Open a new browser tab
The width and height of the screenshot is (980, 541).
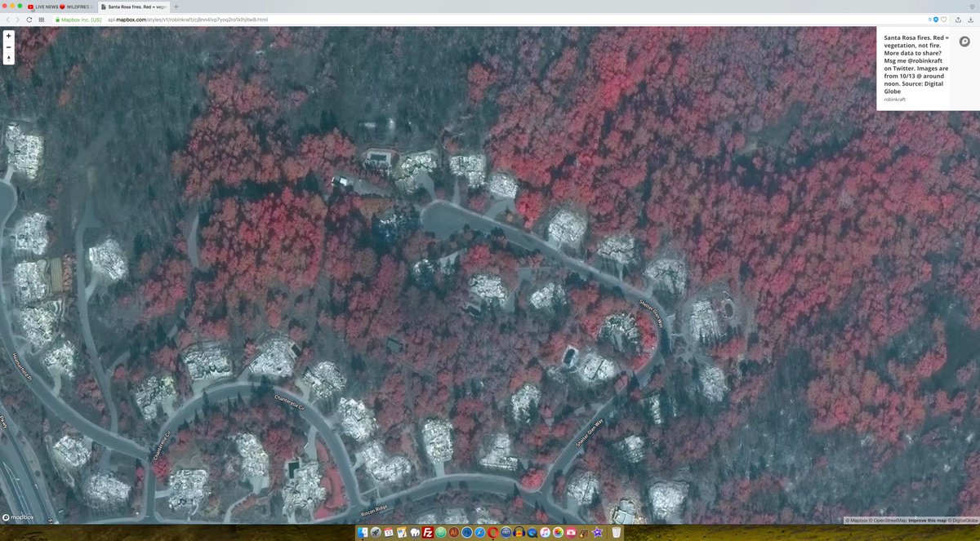click(176, 6)
